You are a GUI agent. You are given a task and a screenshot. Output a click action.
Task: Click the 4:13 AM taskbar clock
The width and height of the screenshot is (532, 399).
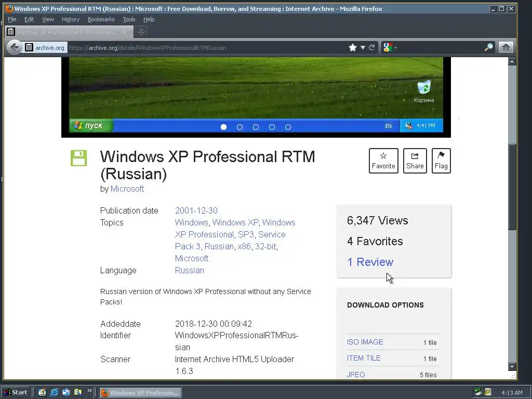[x=512, y=393]
